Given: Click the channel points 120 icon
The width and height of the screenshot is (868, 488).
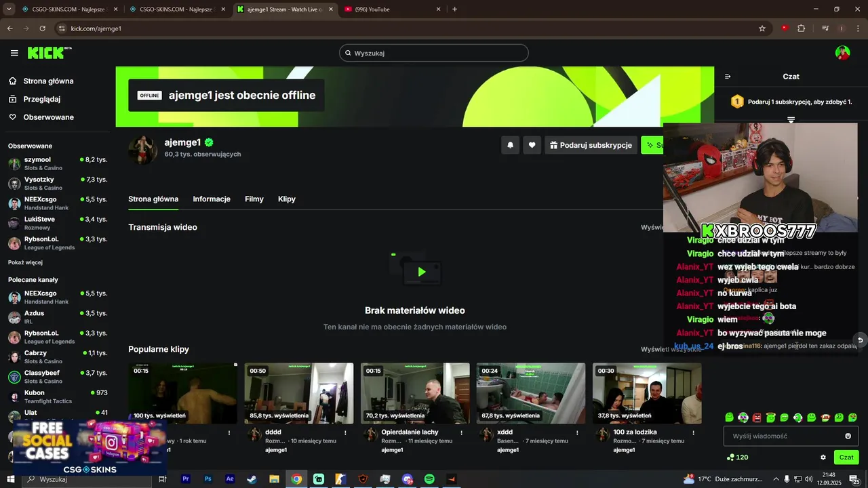Looking at the screenshot, I should tap(737, 457).
